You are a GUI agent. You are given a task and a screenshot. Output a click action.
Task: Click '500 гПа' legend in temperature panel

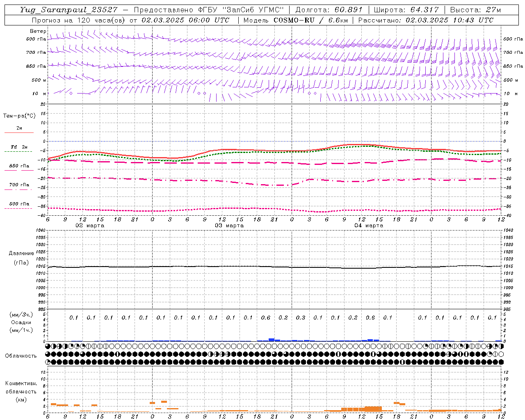click(x=19, y=204)
